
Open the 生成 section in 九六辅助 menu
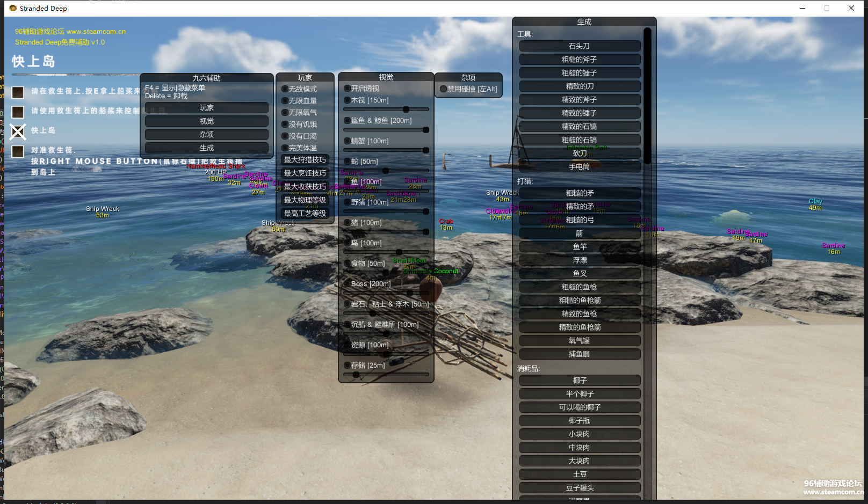point(207,148)
